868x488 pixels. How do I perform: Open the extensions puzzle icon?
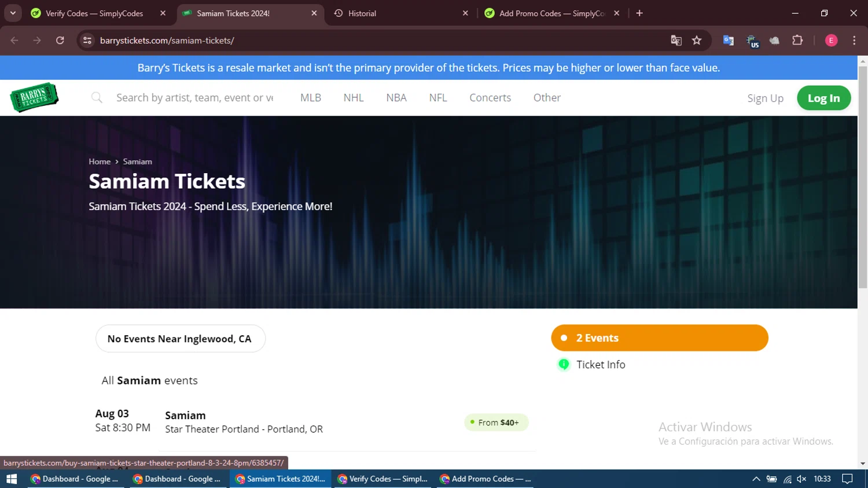coord(797,41)
